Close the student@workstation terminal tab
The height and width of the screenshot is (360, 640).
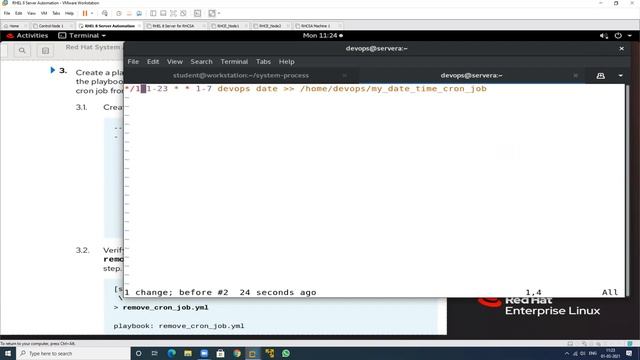coord(344,76)
